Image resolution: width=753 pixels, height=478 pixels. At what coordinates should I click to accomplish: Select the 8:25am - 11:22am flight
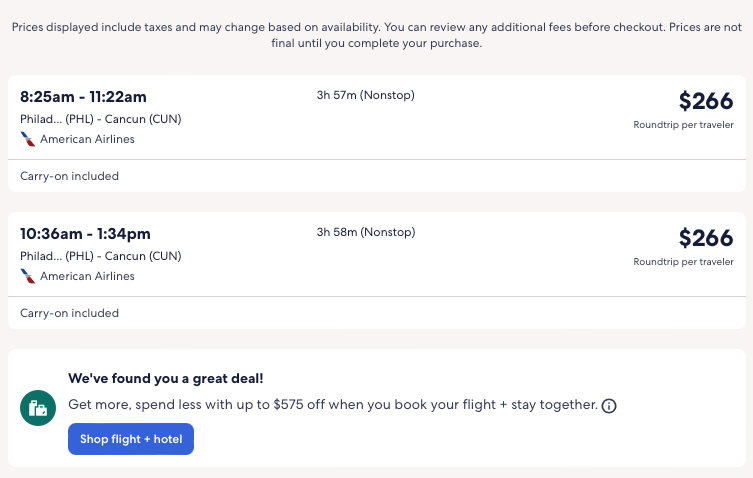[x=83, y=97]
